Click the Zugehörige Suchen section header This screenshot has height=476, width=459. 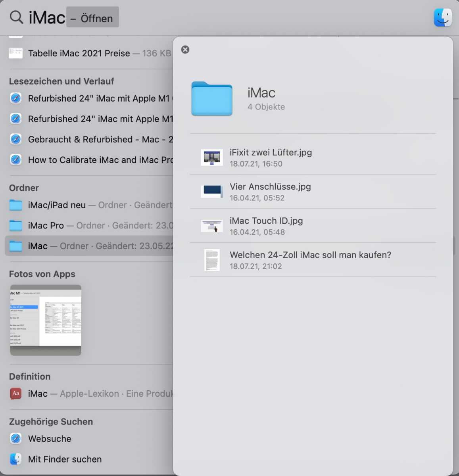click(51, 422)
